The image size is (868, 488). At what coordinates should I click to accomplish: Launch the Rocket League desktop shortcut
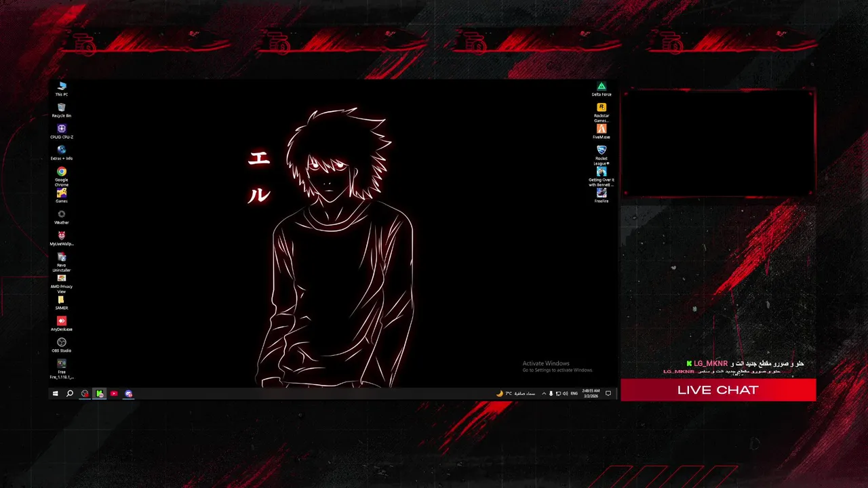601,155
